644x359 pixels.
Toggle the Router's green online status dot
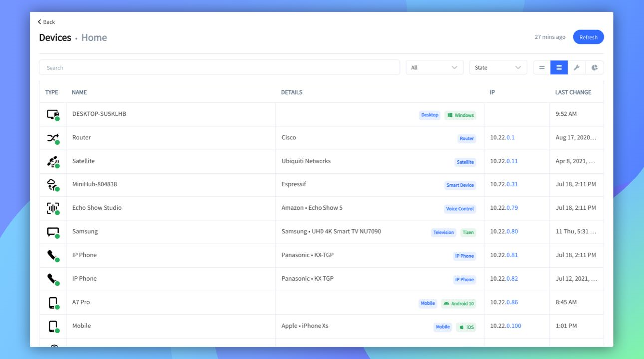click(x=56, y=142)
